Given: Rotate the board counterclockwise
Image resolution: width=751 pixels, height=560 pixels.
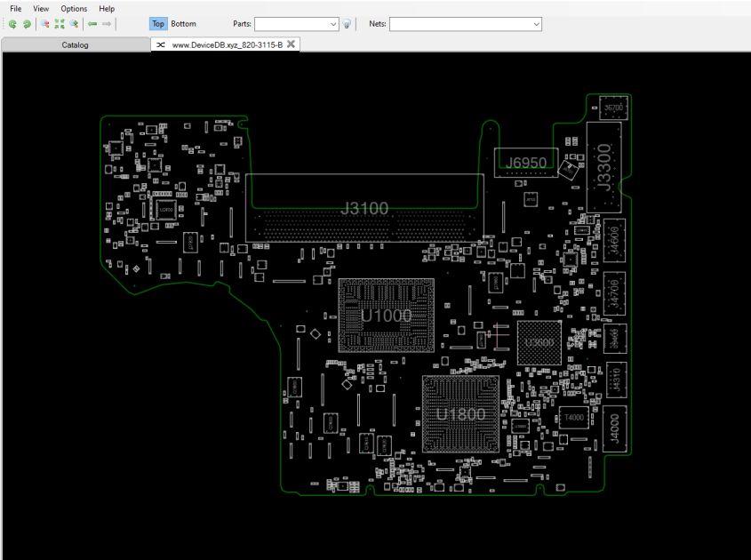Looking at the screenshot, I should click(x=13, y=24).
